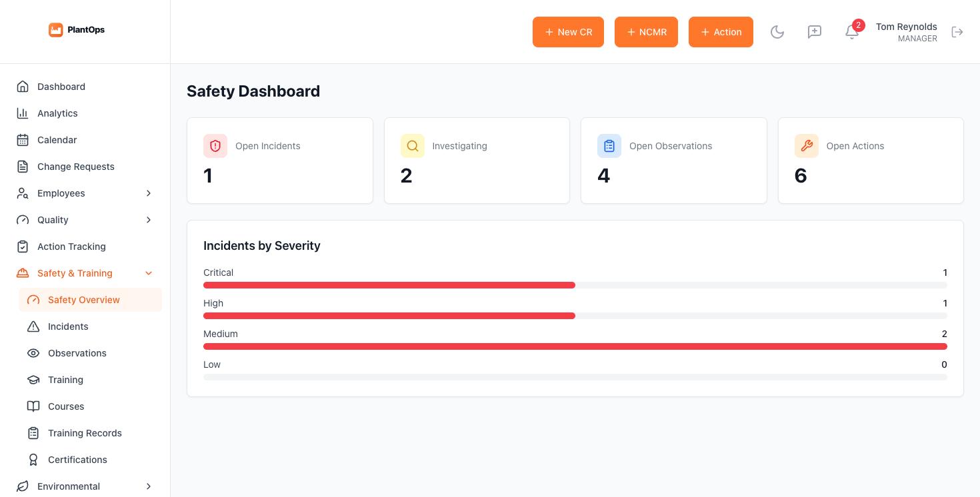This screenshot has height=497, width=980.
Task: Click the Investigating magnifier icon
Action: (x=413, y=146)
